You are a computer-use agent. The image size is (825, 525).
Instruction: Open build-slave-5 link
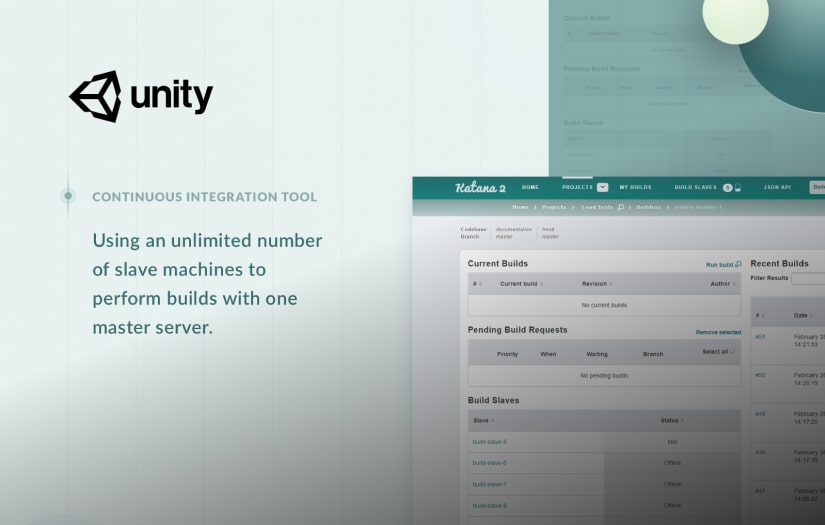(x=489, y=442)
